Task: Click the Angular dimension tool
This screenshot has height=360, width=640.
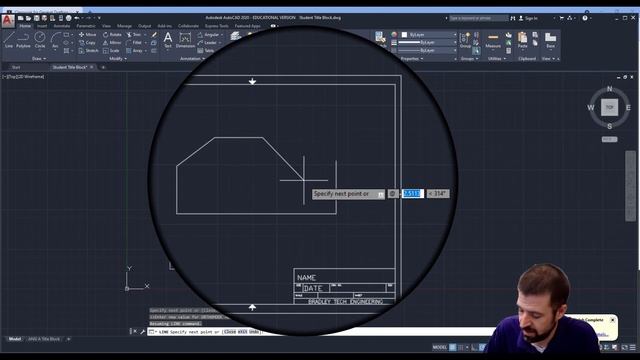Action: tap(209, 35)
